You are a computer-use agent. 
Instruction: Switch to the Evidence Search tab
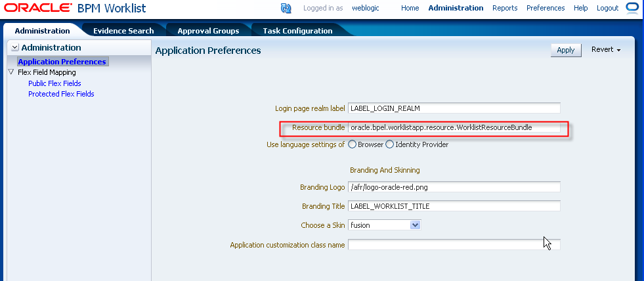pos(123,31)
